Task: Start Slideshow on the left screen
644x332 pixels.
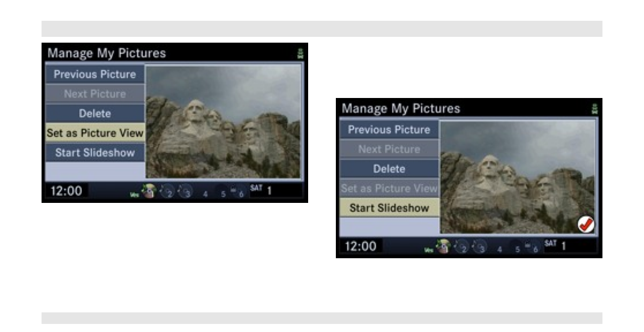Action: coord(95,153)
